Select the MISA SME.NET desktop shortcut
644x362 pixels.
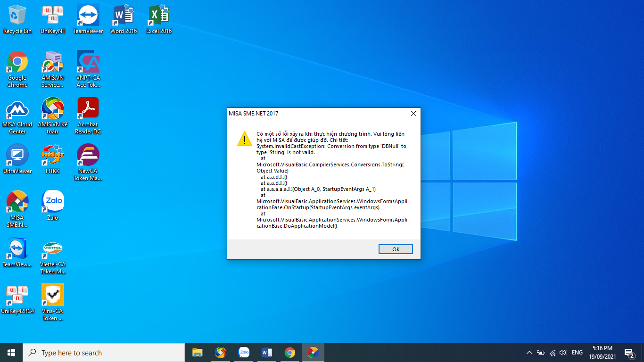[x=17, y=209]
